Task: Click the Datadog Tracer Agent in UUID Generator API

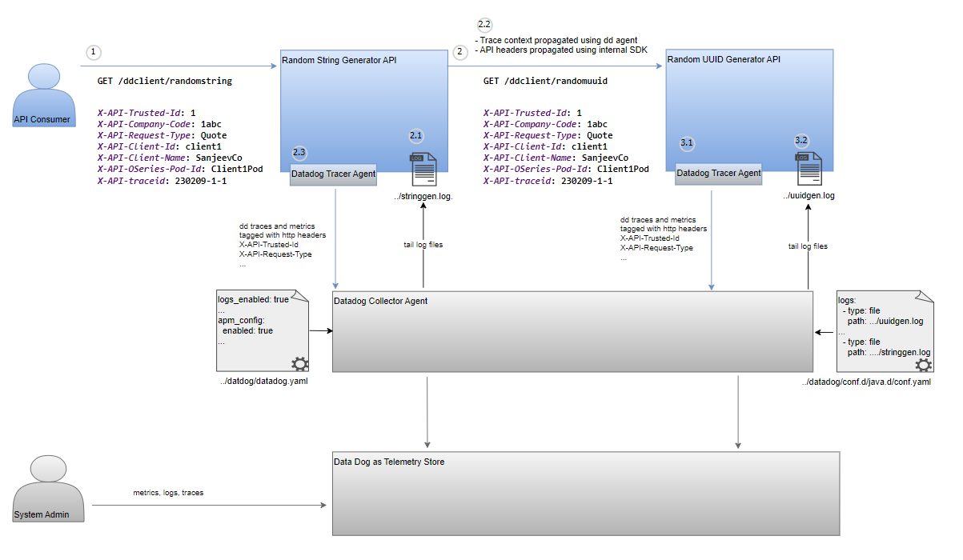Action: 718,174
